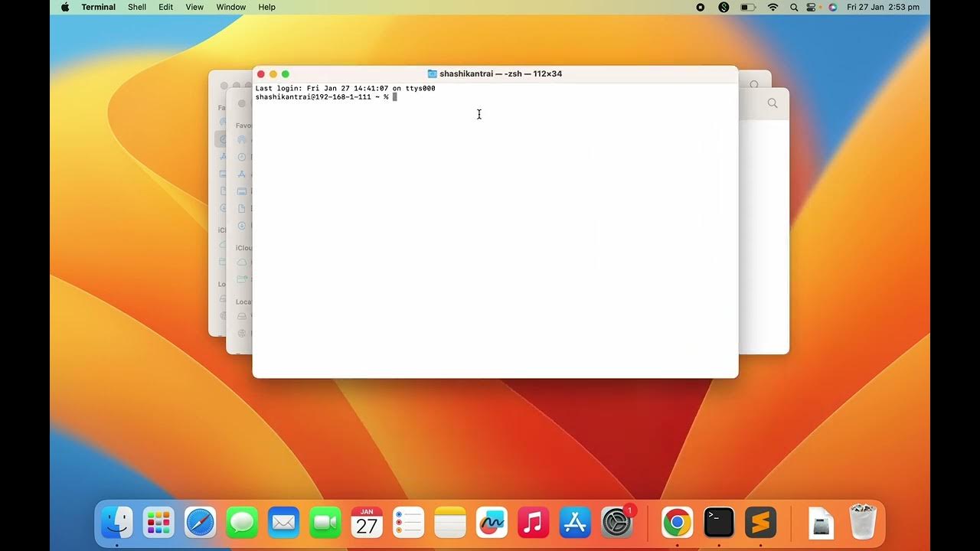Open Spotlight search in menu bar
This screenshot has width=980, height=551.
pos(794,7)
